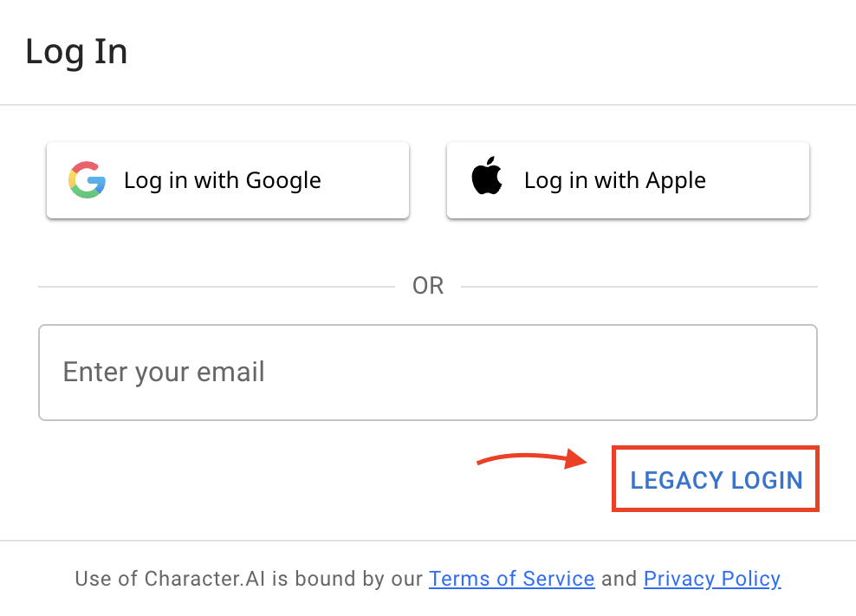Click inside the email entry field
This screenshot has height=616, width=856.
coord(428,373)
